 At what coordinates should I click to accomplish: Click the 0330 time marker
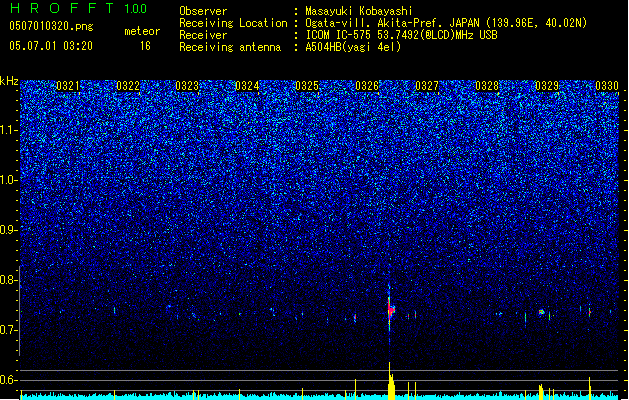click(x=607, y=86)
